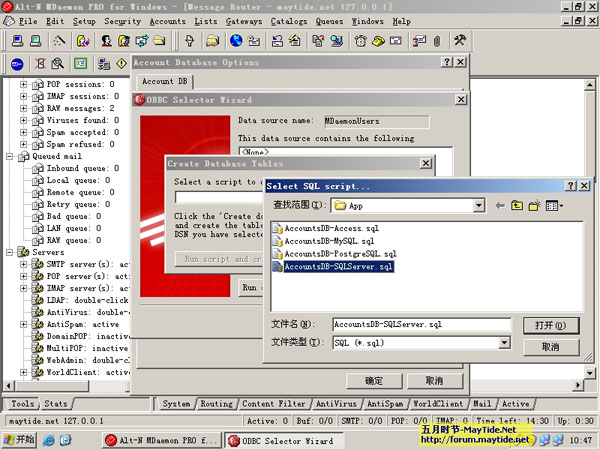Collapse the Queued mail tree node
Screen dimensions: 600x450
[x=10, y=156]
